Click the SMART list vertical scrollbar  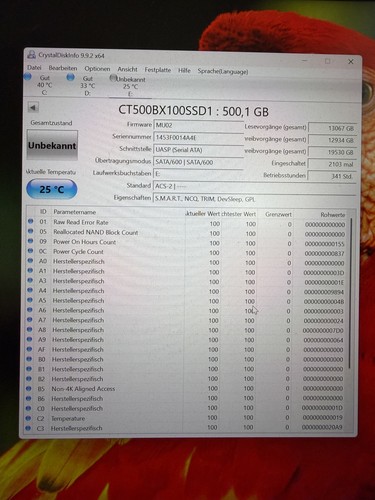pyautogui.click(x=351, y=293)
